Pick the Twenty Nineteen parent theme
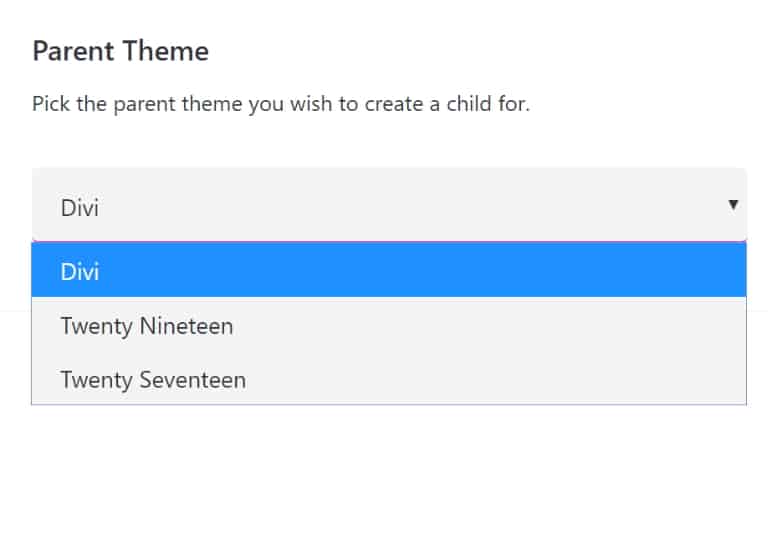 389,326
